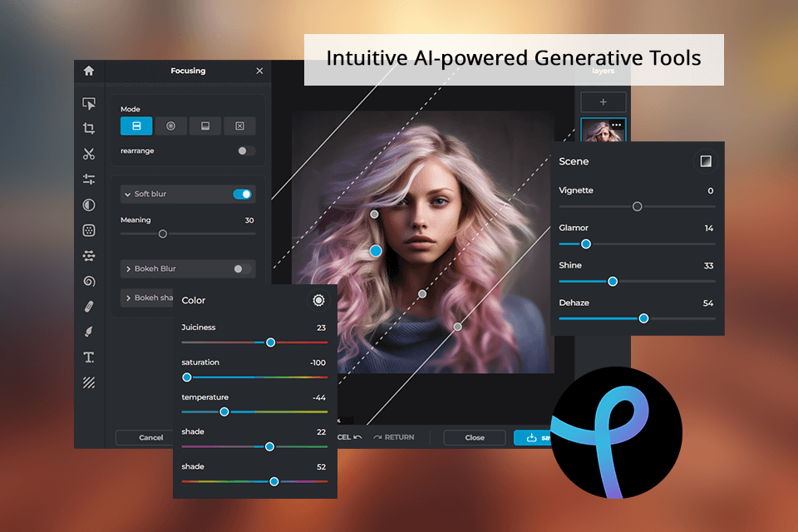Viewport: 798px width, 532px height.
Task: Click the Dehaze value 54
Action: pyautogui.click(x=708, y=303)
